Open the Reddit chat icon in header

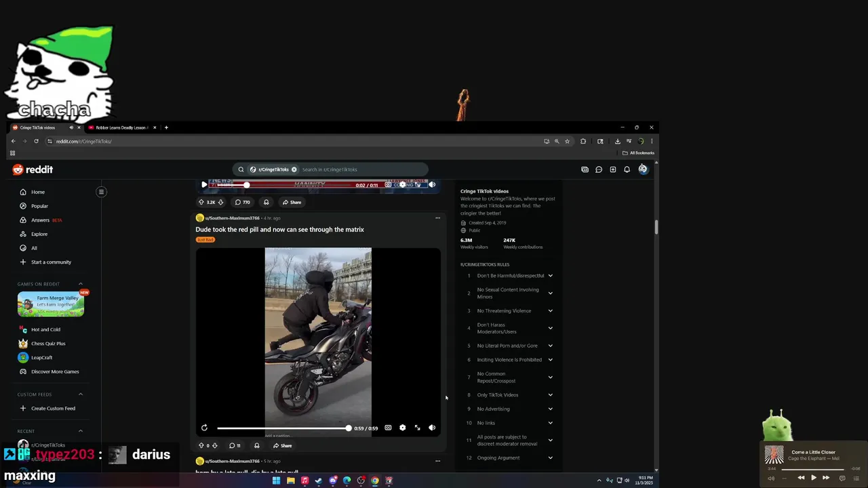click(x=599, y=169)
